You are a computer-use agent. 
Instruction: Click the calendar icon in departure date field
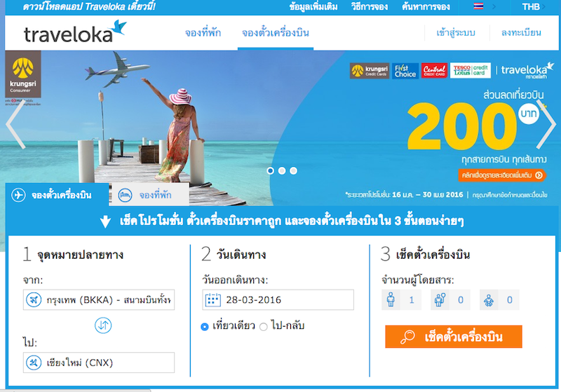[x=212, y=300]
